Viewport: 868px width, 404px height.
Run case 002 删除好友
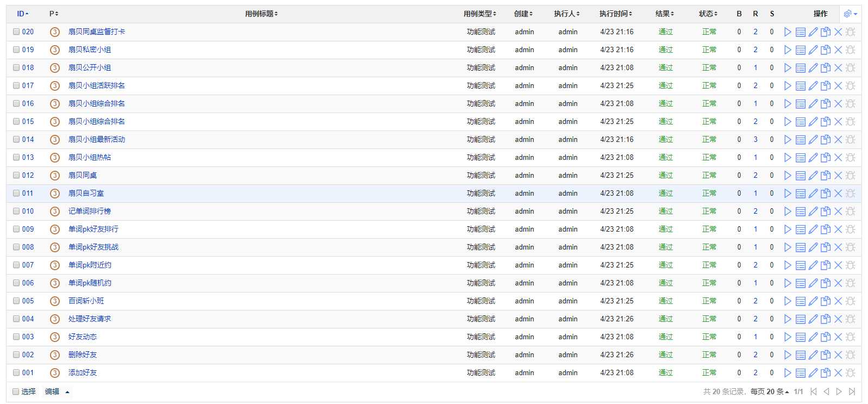(788, 355)
